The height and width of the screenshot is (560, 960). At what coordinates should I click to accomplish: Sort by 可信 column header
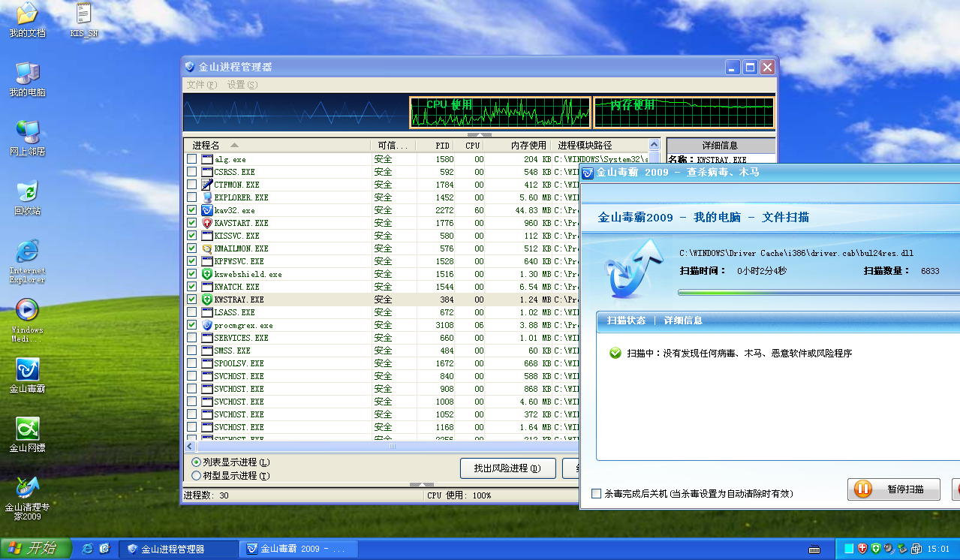pos(393,146)
